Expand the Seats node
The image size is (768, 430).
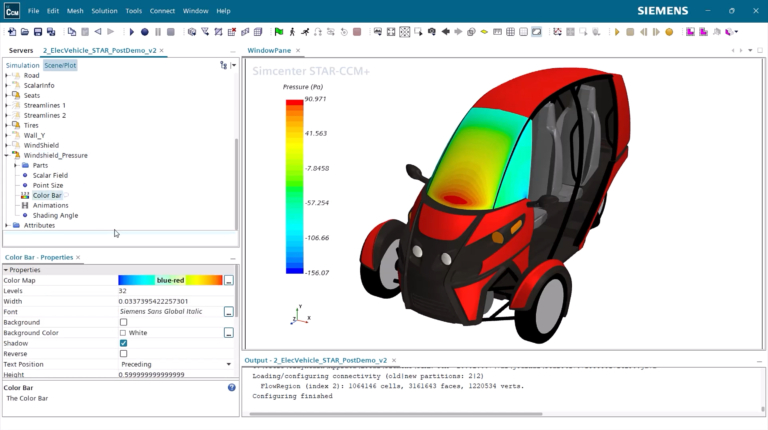[x=7, y=96]
